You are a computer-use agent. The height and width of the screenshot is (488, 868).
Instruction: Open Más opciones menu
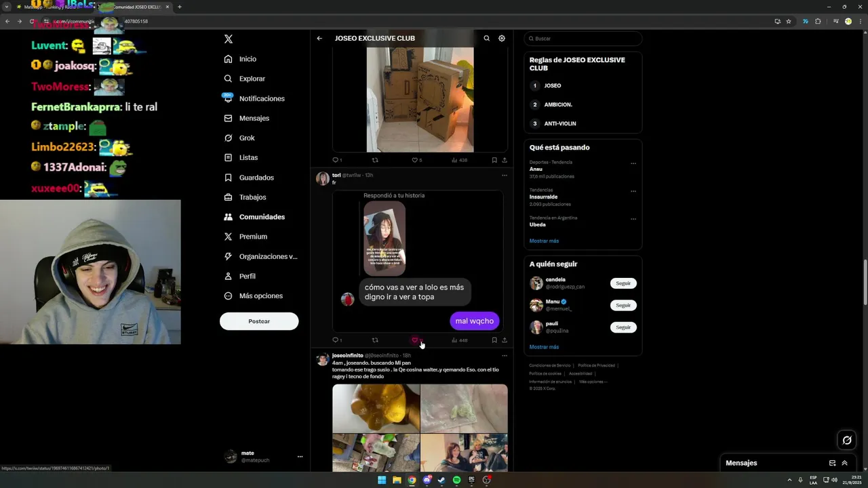pos(253,296)
